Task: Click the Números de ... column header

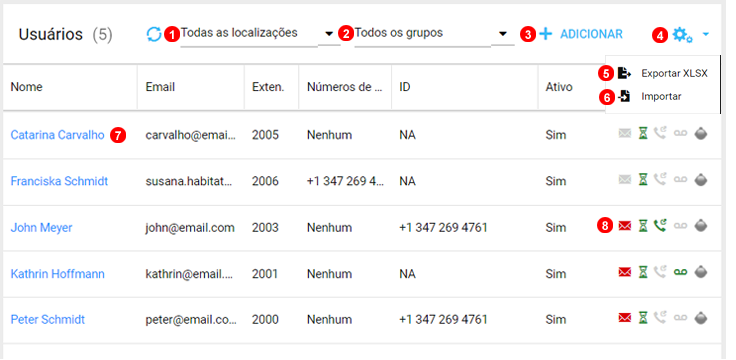Action: [345, 87]
